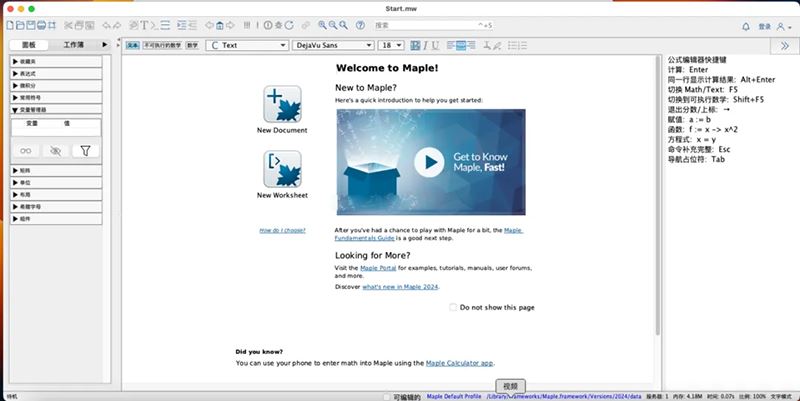Click the Underline U formatting icon
The height and width of the screenshot is (401, 800).
pyautogui.click(x=435, y=45)
